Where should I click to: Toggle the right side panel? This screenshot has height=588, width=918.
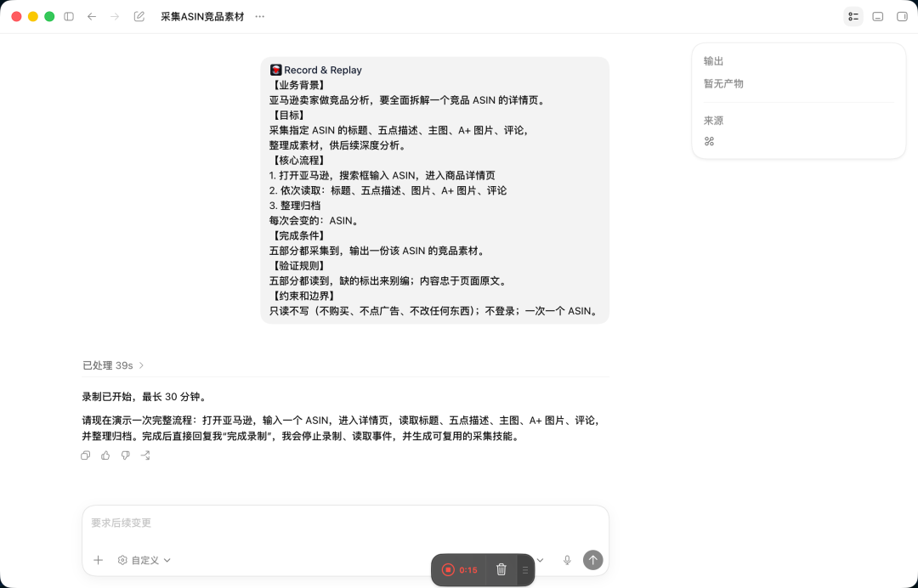pos(902,16)
